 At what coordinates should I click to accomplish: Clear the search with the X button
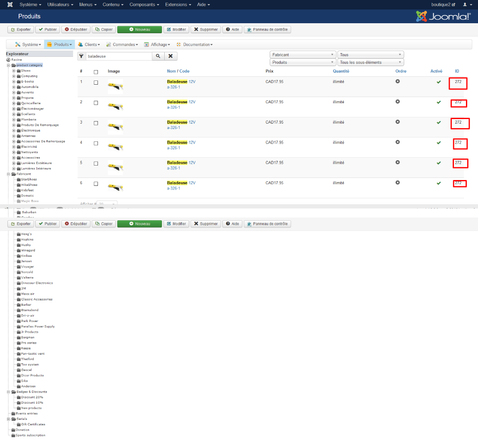tap(171, 56)
